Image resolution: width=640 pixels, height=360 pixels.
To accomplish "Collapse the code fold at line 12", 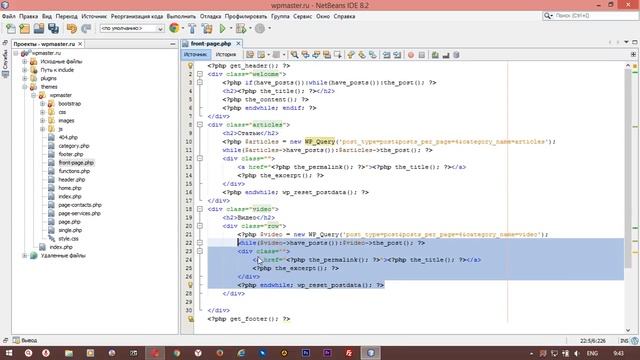I will [x=200, y=158].
